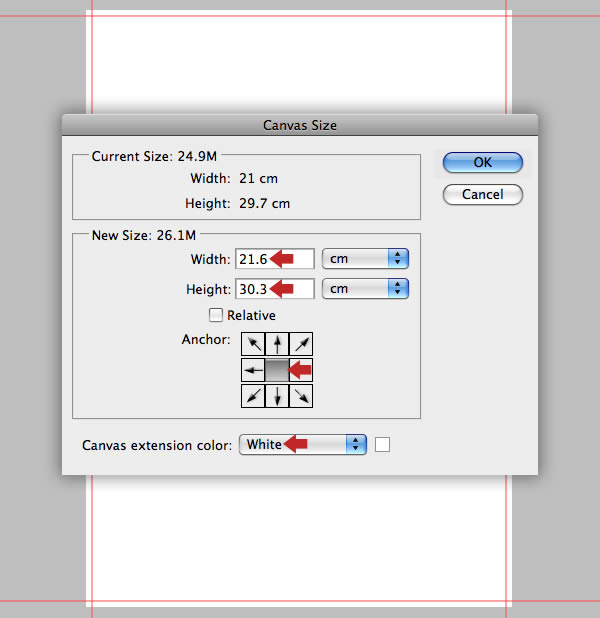Confirm with the OK button

click(483, 162)
